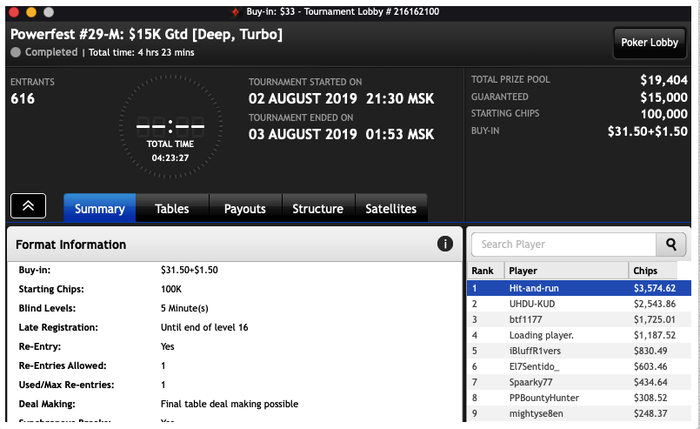The image size is (700, 429).
Task: Click the Guaranteed $15,000 value
Action: click(x=664, y=97)
